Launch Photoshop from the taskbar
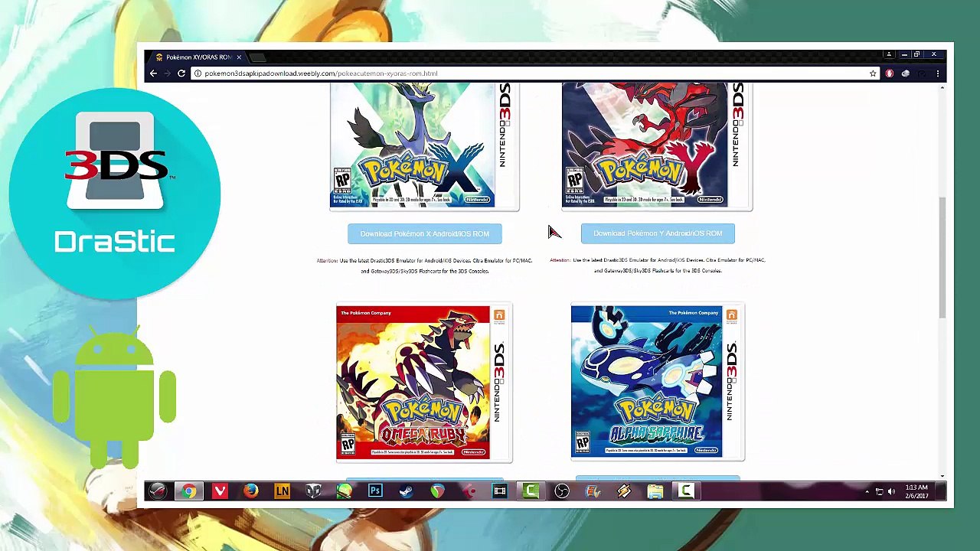Image resolution: width=980 pixels, height=551 pixels. click(x=375, y=491)
